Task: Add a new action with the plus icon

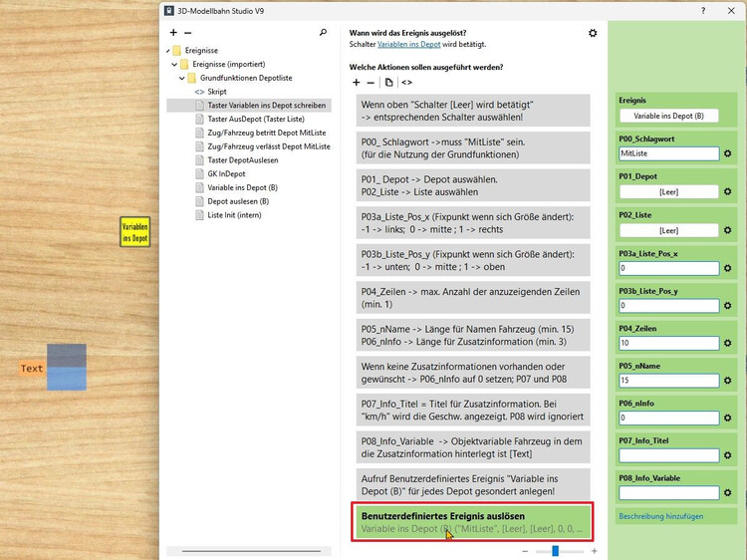Action: pos(356,83)
